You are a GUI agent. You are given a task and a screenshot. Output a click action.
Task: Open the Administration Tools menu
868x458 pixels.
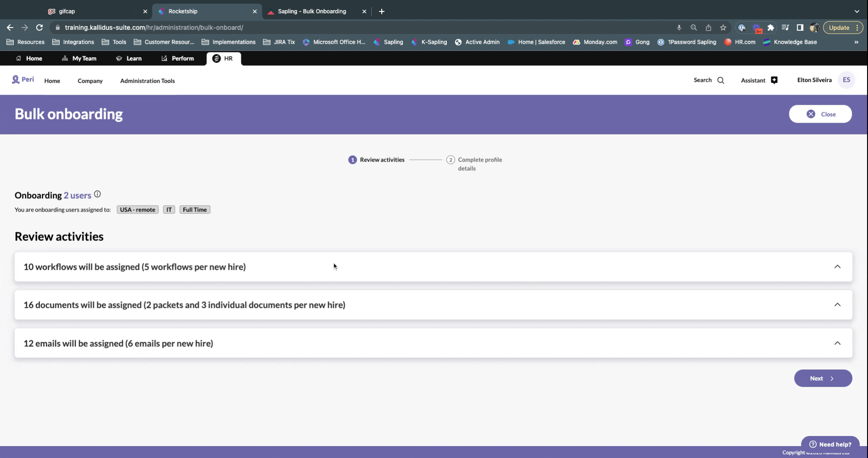click(x=147, y=81)
